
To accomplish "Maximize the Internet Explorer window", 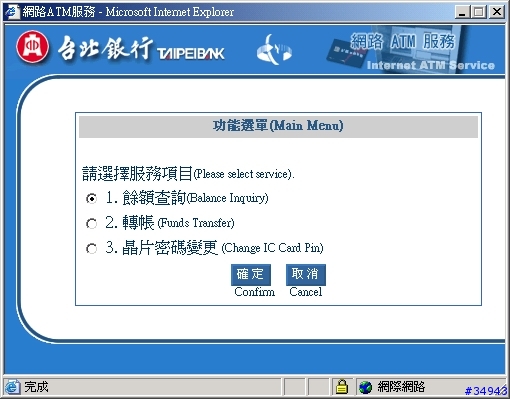I will coord(479,12).
